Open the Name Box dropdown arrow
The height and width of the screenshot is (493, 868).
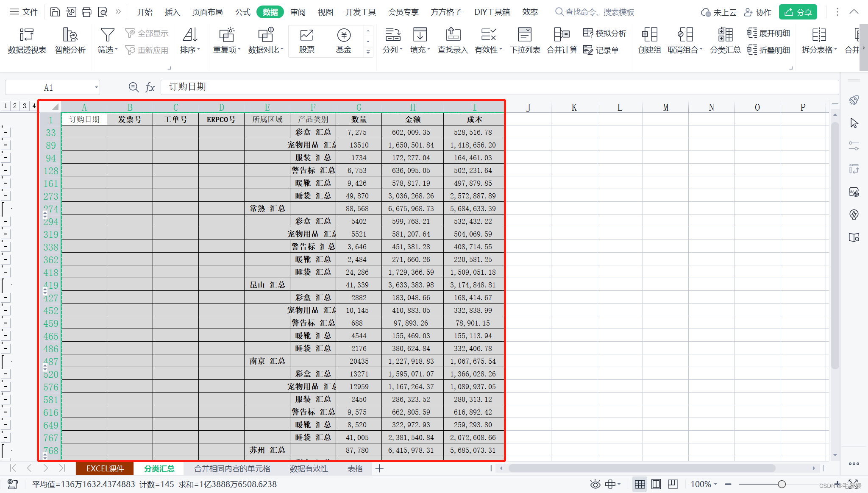[96, 88]
